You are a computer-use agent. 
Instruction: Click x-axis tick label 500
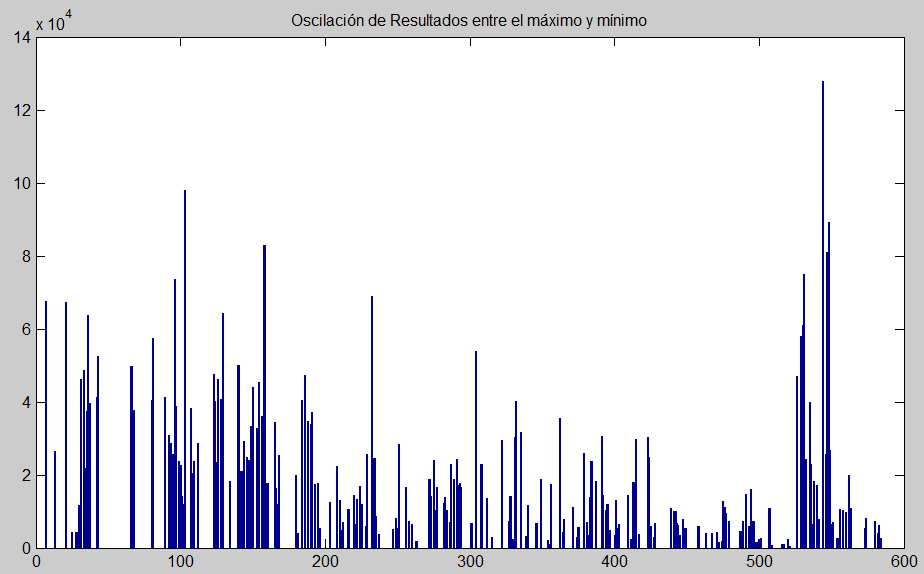[x=760, y=562]
